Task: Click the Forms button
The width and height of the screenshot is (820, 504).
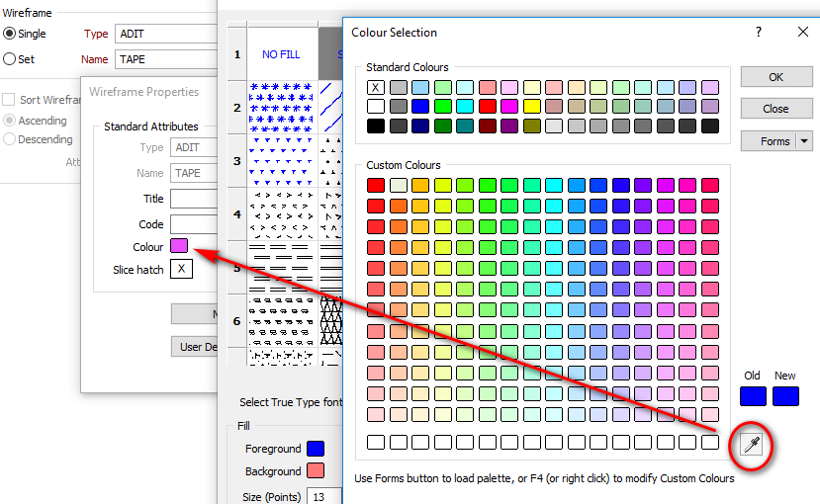Action: (x=769, y=141)
